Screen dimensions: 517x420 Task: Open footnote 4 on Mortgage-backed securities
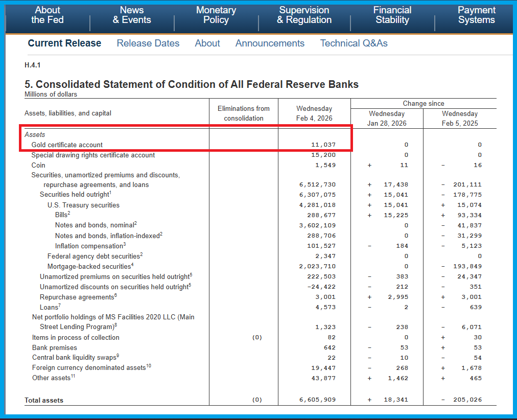tap(133, 265)
